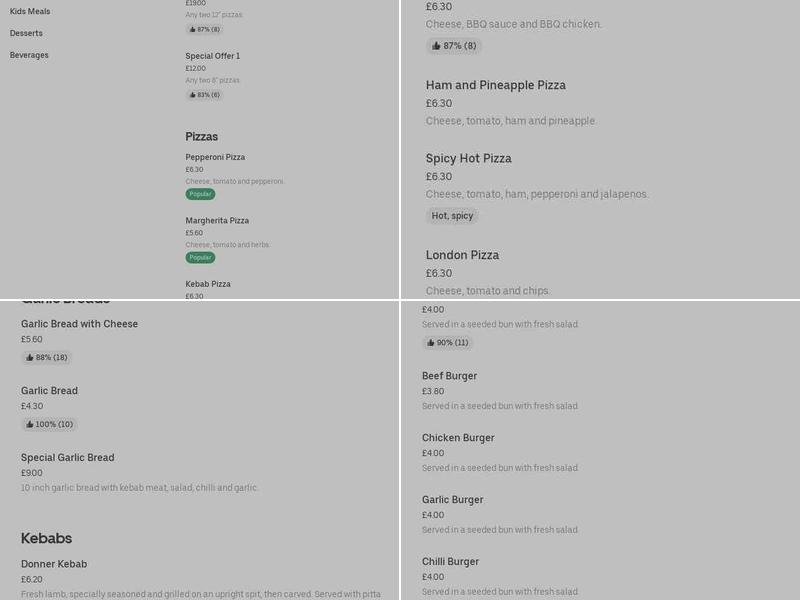Screen dimensions: 800x600
Task: Select Kebab Pizza from the Pizzas list
Action: 208,284
